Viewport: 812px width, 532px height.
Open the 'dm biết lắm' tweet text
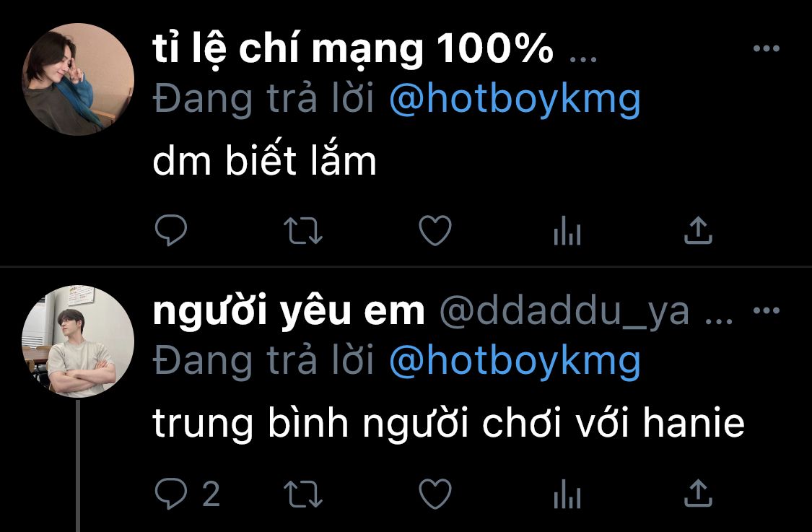click(x=264, y=160)
